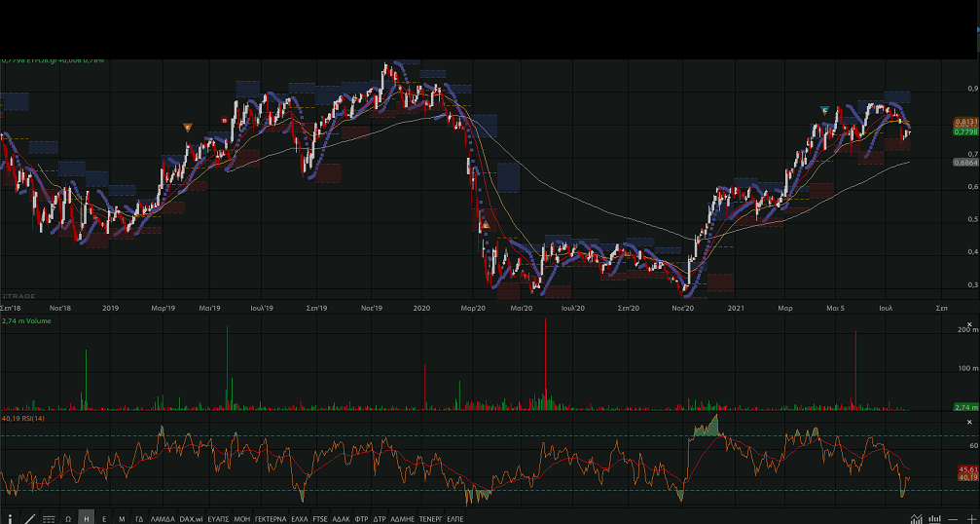Click the orange triangle marker near Μαρ'19
The image size is (980, 524).
click(188, 128)
